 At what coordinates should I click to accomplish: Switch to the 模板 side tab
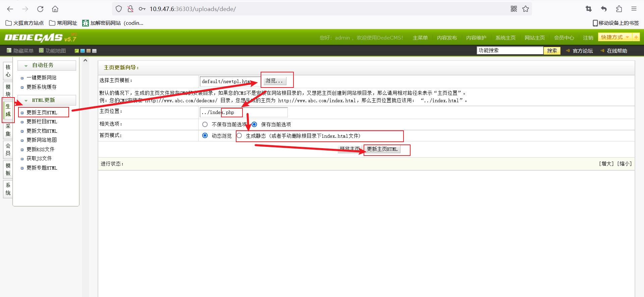[x=8, y=169]
